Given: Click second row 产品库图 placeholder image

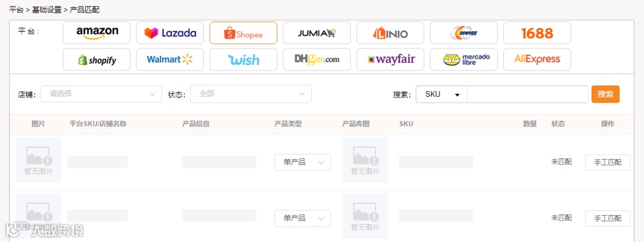Looking at the screenshot, I should point(365,216).
